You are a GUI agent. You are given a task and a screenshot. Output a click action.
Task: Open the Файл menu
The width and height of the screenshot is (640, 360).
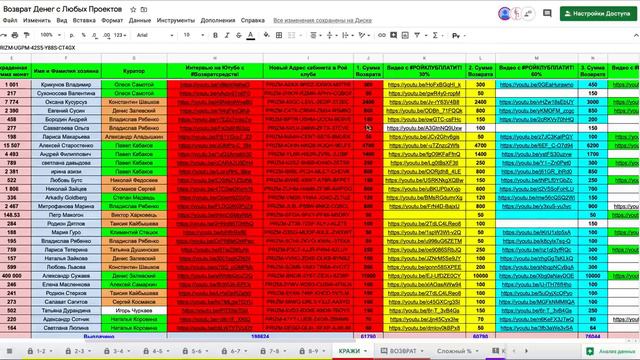click(x=10, y=20)
